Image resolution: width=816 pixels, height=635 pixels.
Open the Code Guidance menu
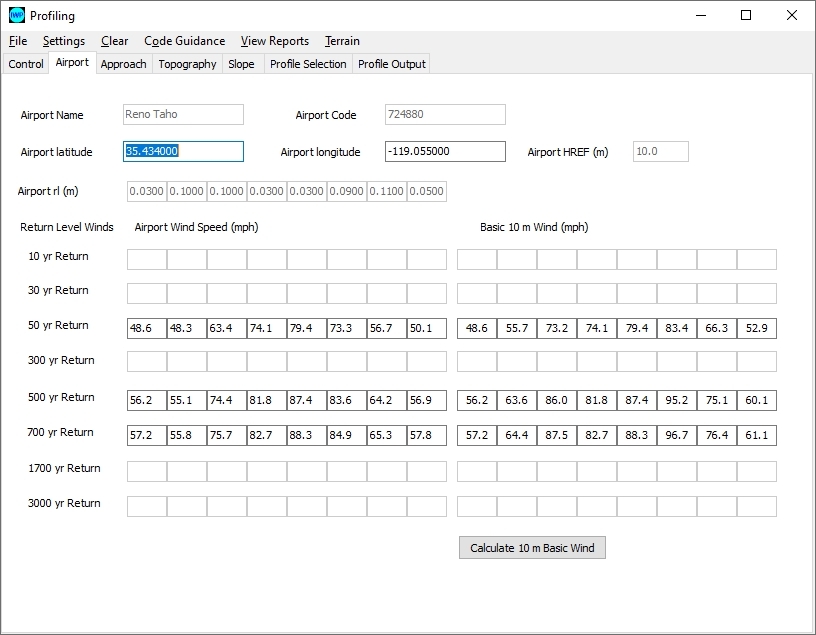[184, 41]
